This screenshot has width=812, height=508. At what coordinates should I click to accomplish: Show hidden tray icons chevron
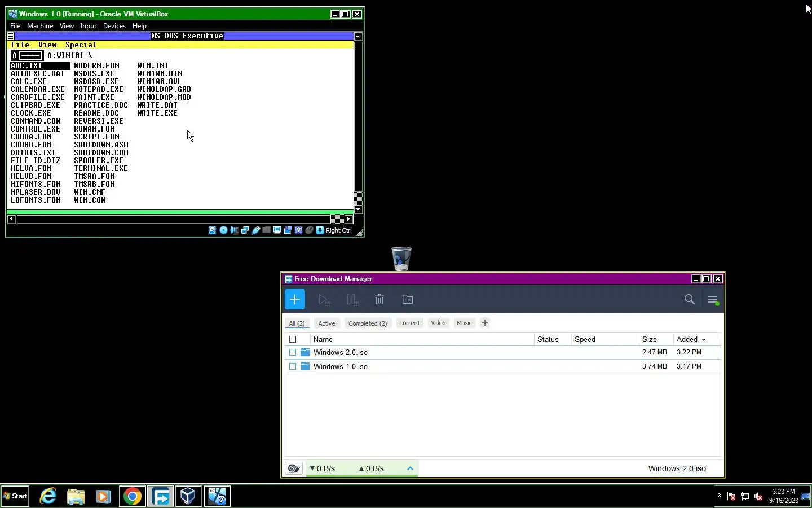(719, 496)
